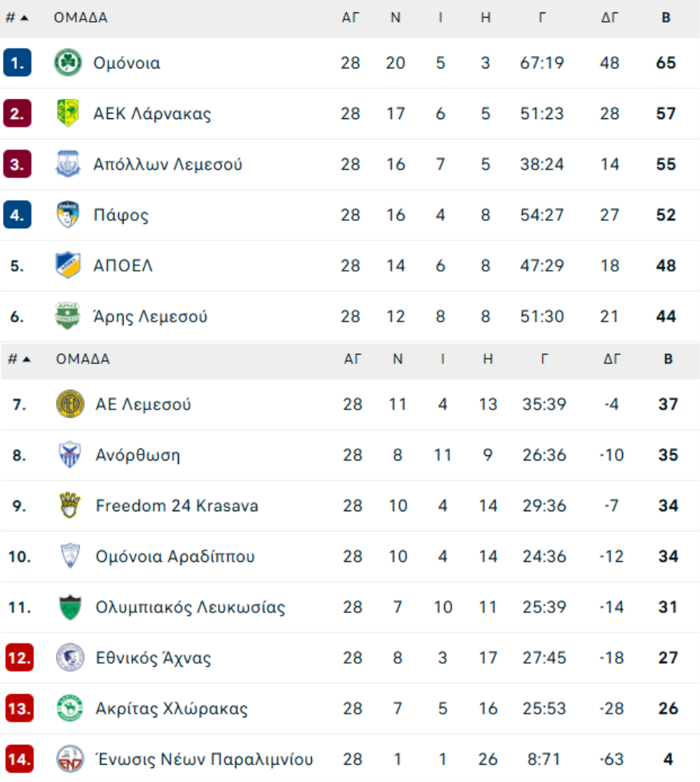This screenshot has height=782, width=700.
Task: Sort top table by ΔΓ column
Action: [610, 18]
